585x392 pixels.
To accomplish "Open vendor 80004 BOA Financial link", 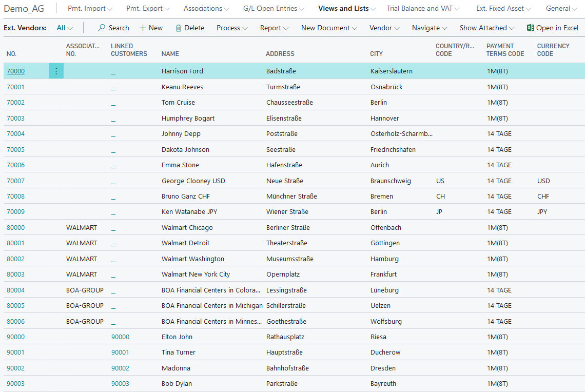I will click(x=15, y=290).
